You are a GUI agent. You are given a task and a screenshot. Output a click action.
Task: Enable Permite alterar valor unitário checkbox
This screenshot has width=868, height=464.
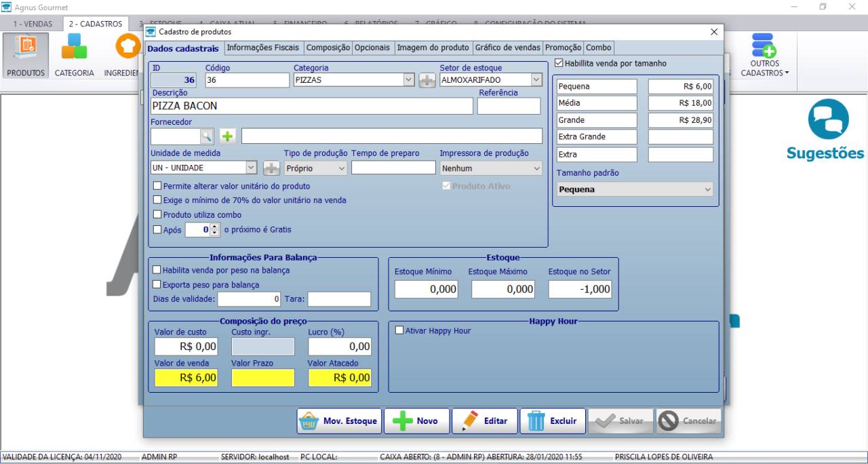point(157,186)
